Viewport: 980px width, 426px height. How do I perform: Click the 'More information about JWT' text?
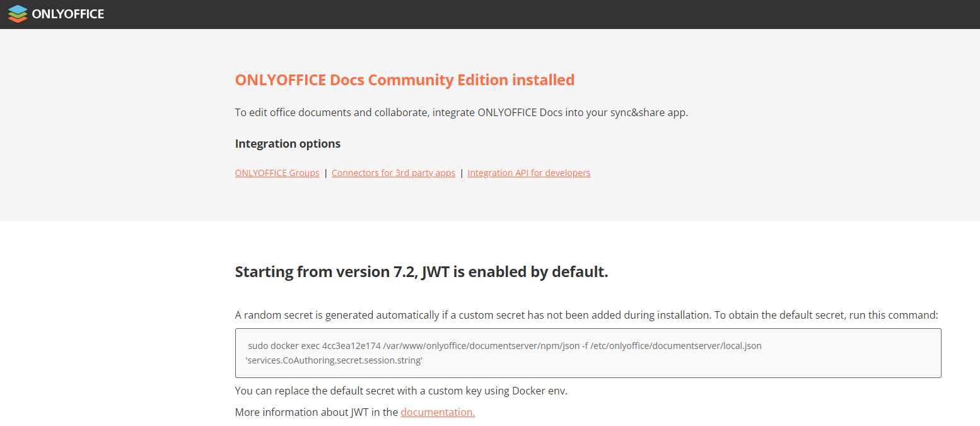click(316, 412)
